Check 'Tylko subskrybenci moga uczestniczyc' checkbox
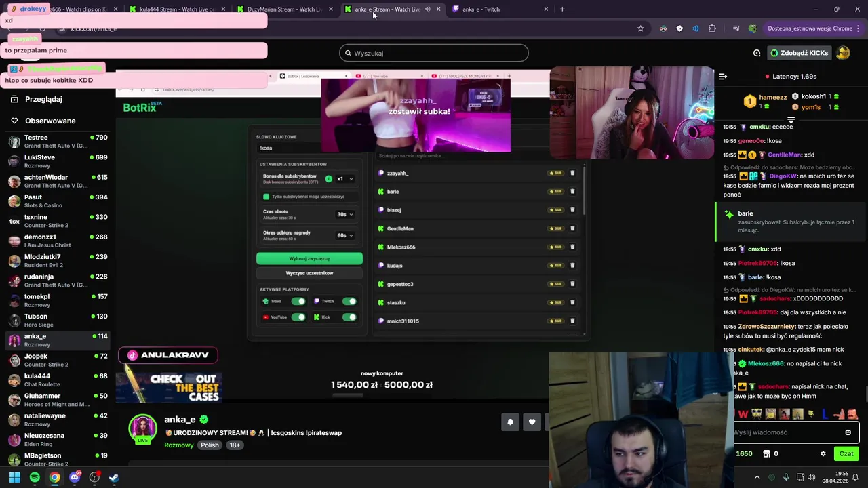 coord(266,197)
